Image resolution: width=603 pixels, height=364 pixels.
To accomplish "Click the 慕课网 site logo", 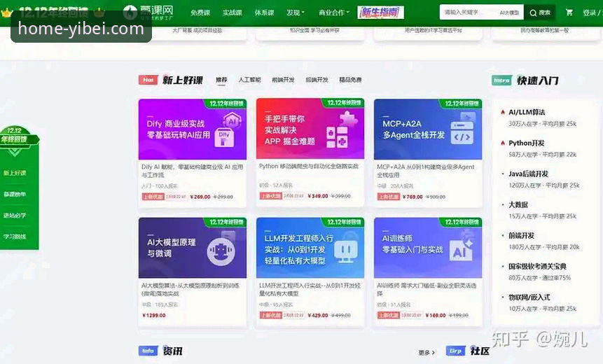I will pyautogui.click(x=148, y=13).
